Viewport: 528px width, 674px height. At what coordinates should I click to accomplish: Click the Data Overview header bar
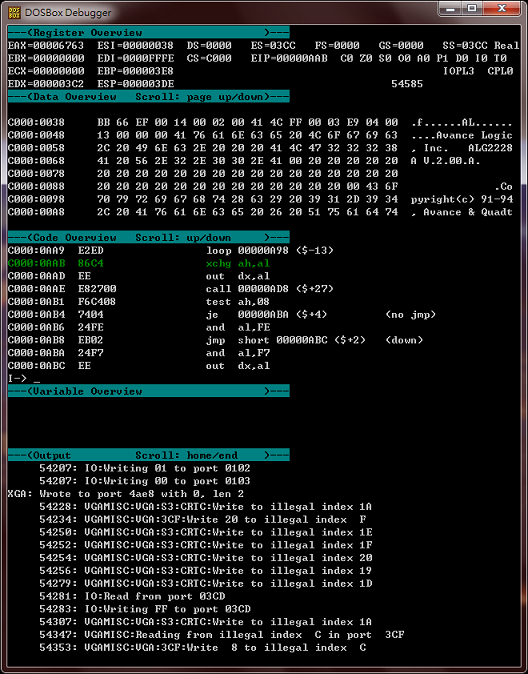click(x=148, y=97)
